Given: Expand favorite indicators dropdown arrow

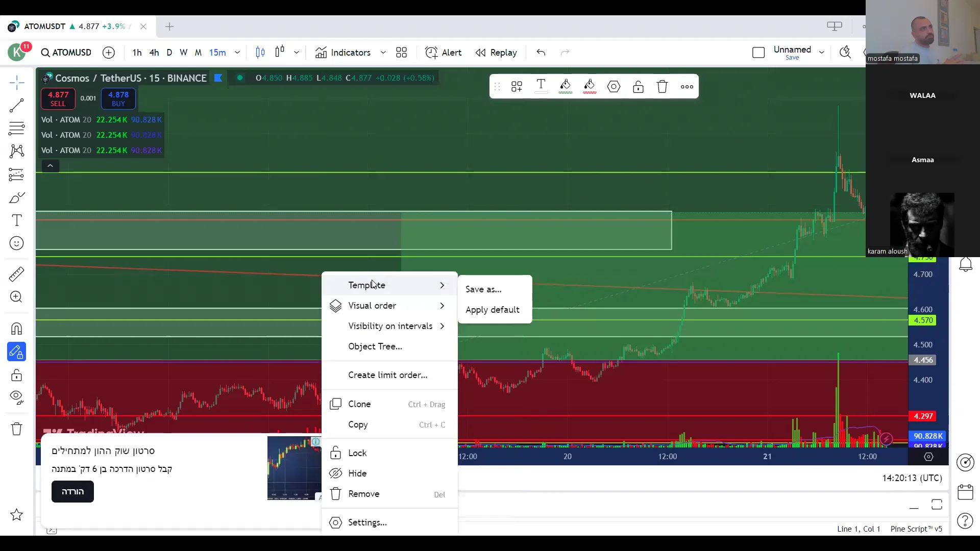Looking at the screenshot, I should point(383,53).
